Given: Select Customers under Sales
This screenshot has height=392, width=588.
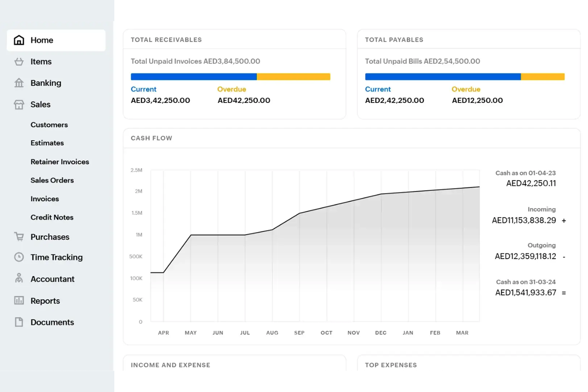Looking at the screenshot, I should pos(49,125).
